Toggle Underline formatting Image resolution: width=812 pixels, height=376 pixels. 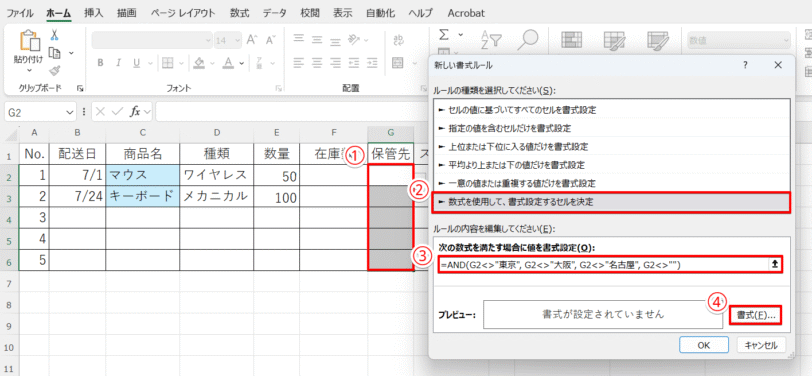(x=136, y=63)
